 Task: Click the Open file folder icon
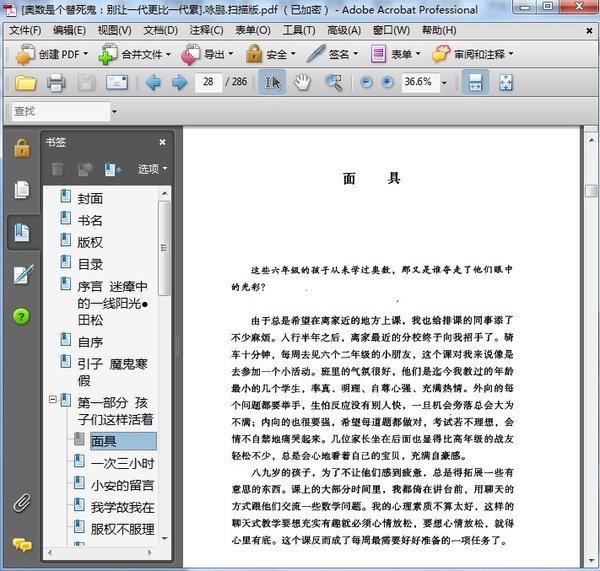click(25, 82)
